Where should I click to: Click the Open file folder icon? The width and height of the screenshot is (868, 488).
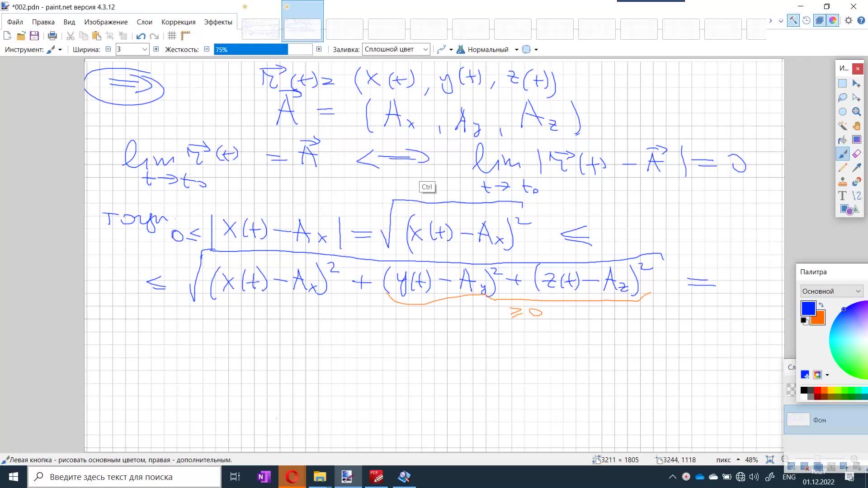pyautogui.click(x=21, y=36)
